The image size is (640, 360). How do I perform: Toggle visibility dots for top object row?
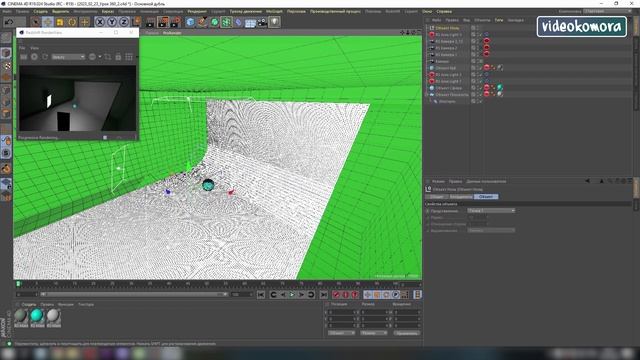point(478,28)
